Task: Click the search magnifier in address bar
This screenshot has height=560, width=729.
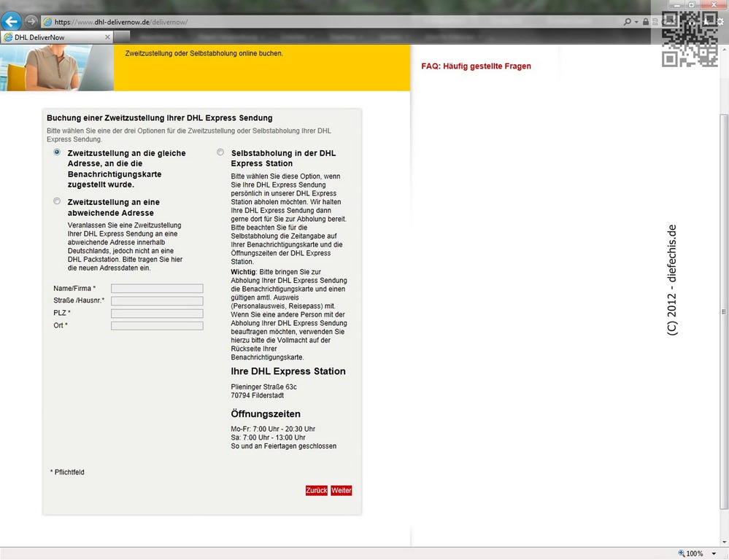Action: tap(627, 22)
